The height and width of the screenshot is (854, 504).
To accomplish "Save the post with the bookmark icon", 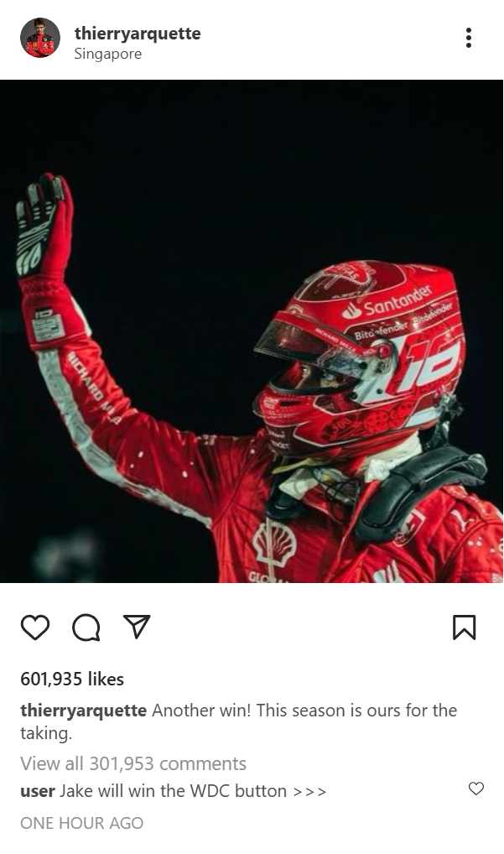I will [x=465, y=627].
